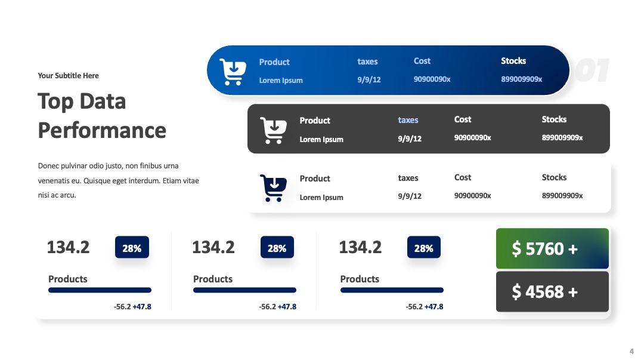Click 'taxes' heading in the white row

[408, 178]
